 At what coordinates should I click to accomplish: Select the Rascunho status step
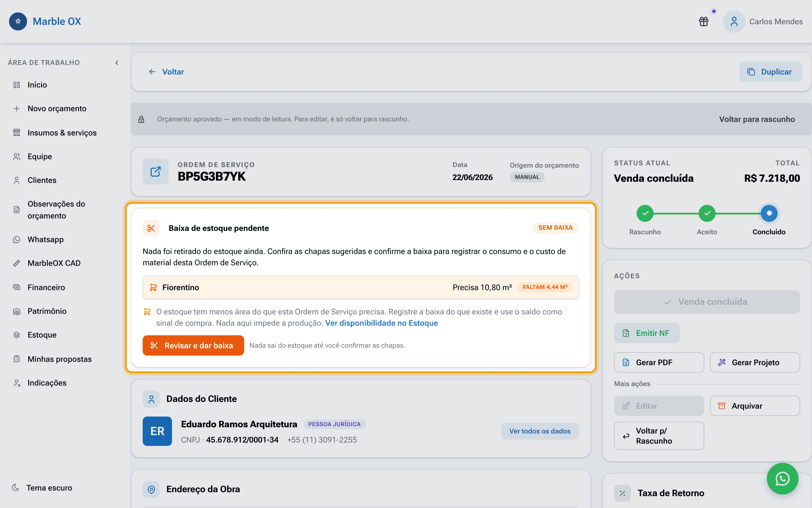coord(645,213)
